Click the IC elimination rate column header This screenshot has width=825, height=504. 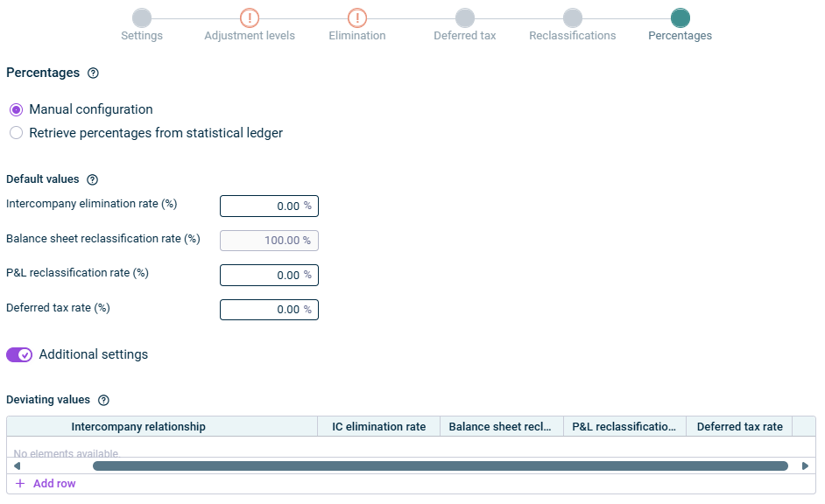(x=378, y=427)
